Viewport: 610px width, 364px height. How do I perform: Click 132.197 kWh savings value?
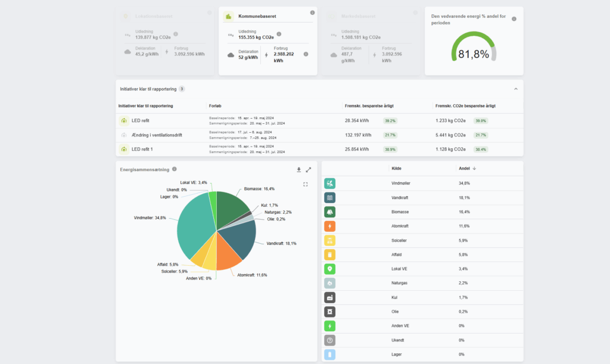pos(358,135)
